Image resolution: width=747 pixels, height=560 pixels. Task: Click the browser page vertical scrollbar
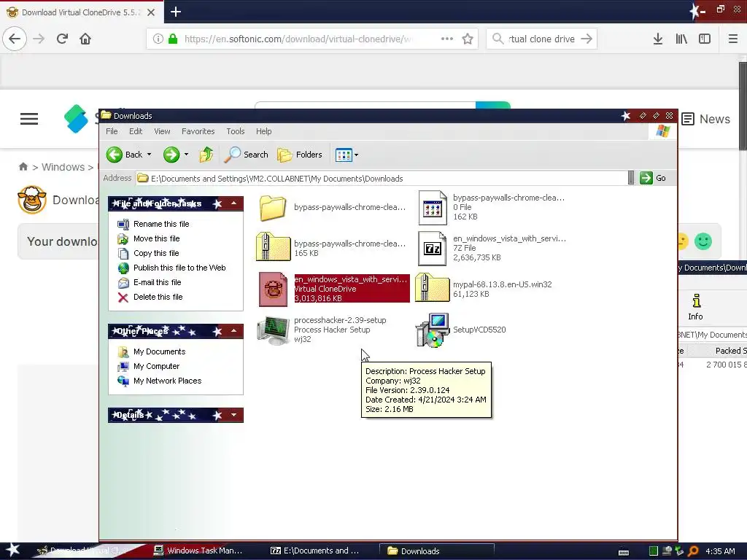(743, 106)
